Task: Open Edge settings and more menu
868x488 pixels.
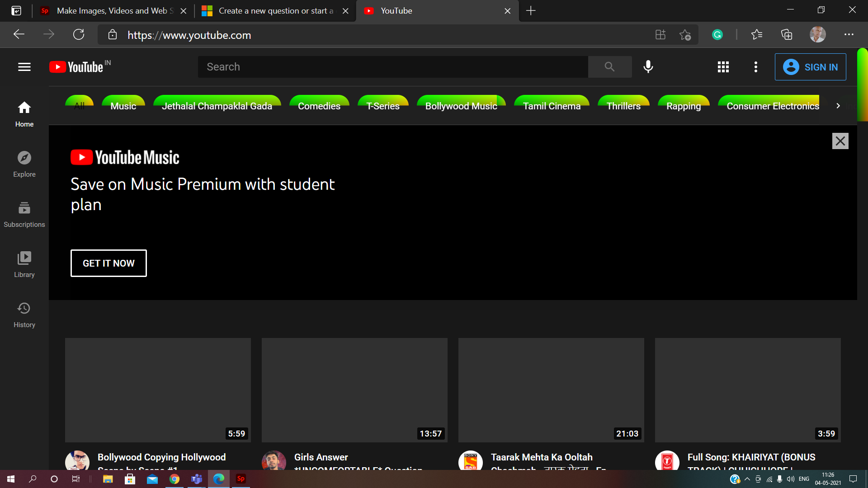Action: click(x=849, y=34)
